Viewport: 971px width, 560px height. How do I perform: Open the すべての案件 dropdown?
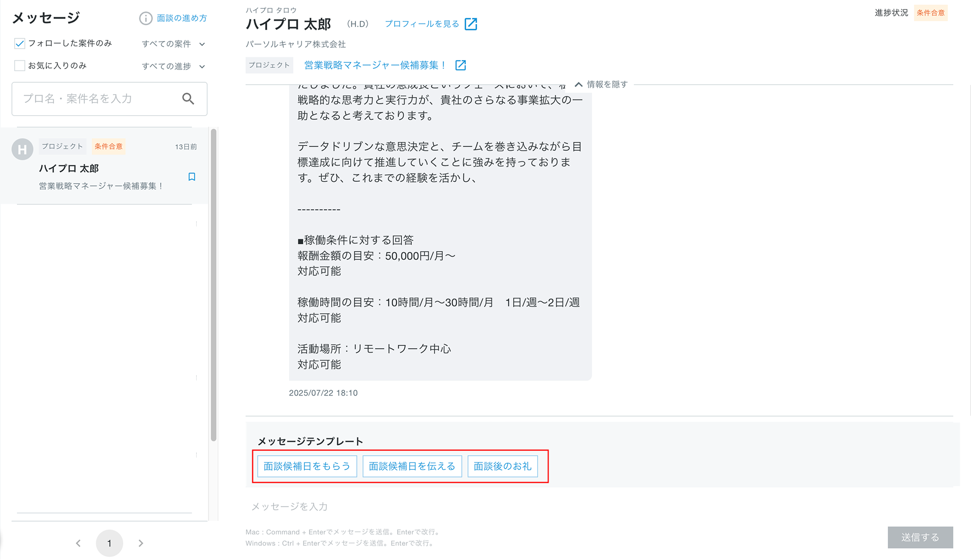(173, 44)
